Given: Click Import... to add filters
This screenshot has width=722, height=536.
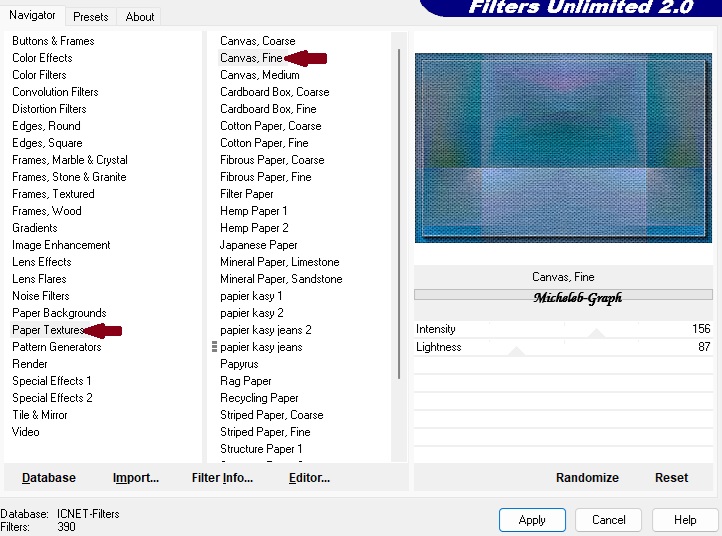Looking at the screenshot, I should (x=136, y=478).
